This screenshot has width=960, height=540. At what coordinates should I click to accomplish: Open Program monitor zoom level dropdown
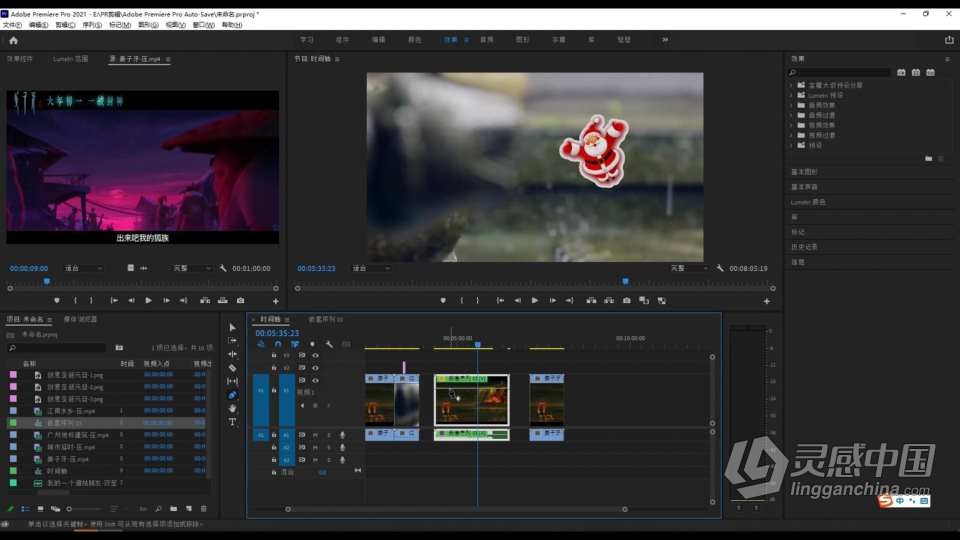[x=370, y=268]
